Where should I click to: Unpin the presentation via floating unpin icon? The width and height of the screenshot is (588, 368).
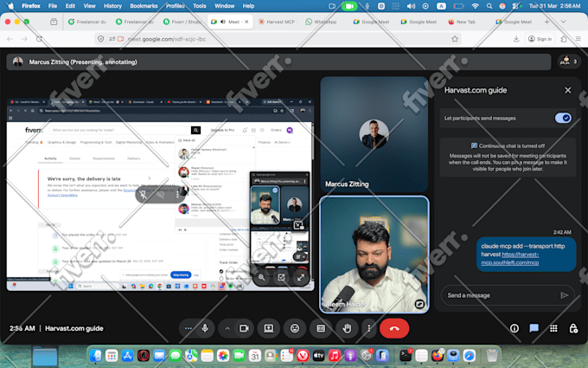point(143,194)
